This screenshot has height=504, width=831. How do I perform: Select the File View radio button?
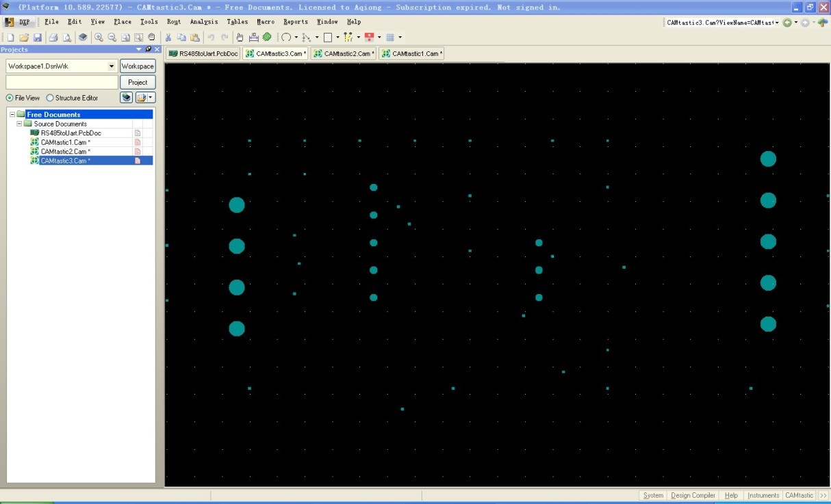point(10,98)
